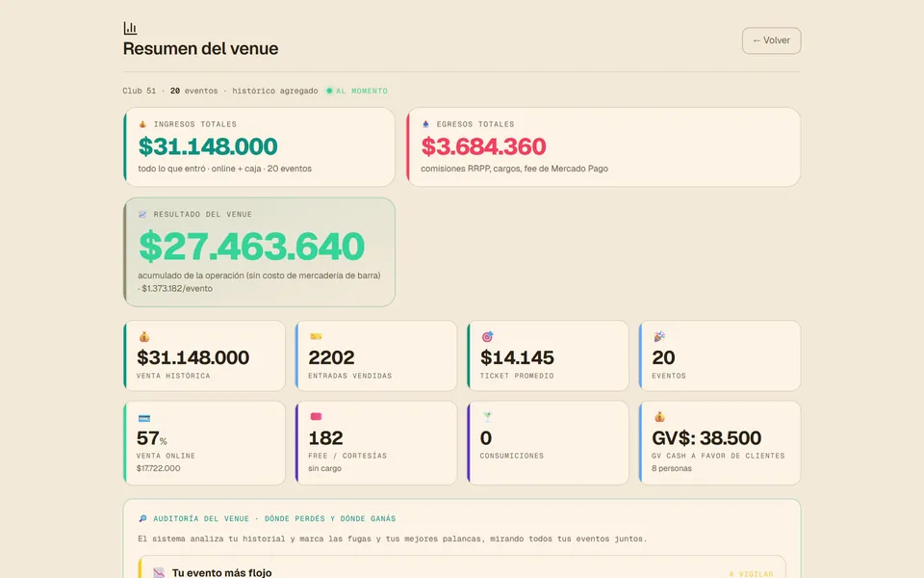Click the money bag icon in Venta Histórica card

143,337
